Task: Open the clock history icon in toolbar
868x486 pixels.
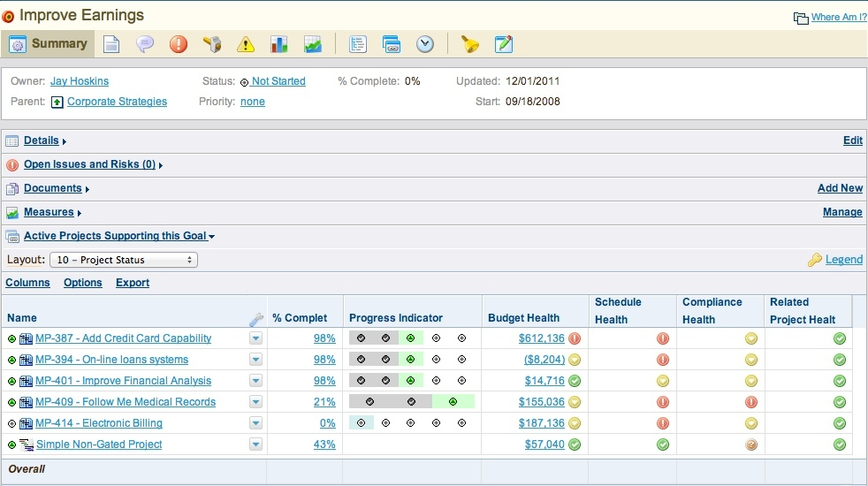Action: coord(424,44)
